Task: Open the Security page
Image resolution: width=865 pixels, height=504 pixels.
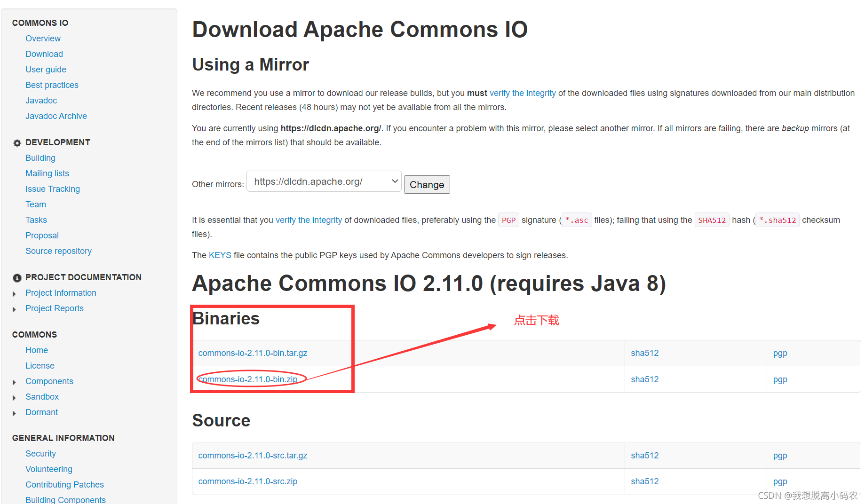Action: click(x=40, y=454)
